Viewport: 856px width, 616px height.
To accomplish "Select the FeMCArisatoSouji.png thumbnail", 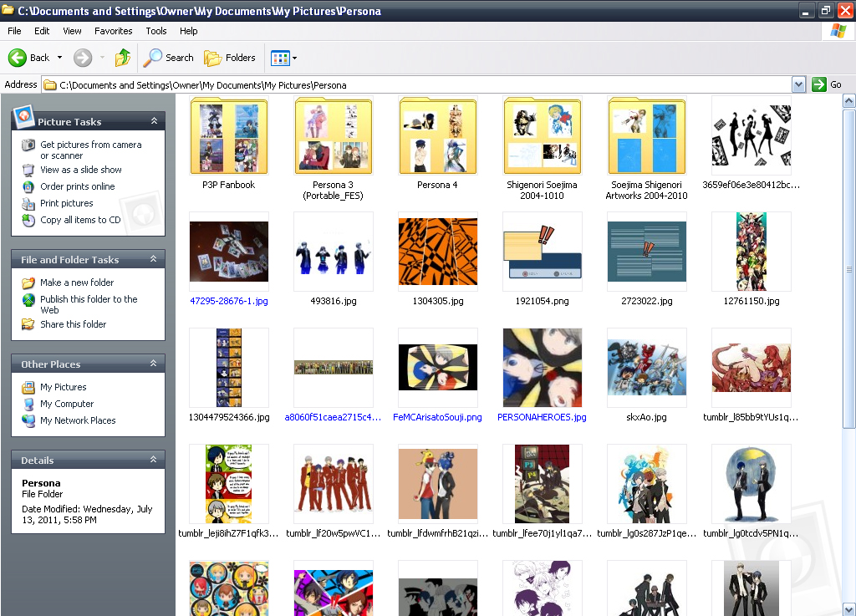I will tap(438, 368).
